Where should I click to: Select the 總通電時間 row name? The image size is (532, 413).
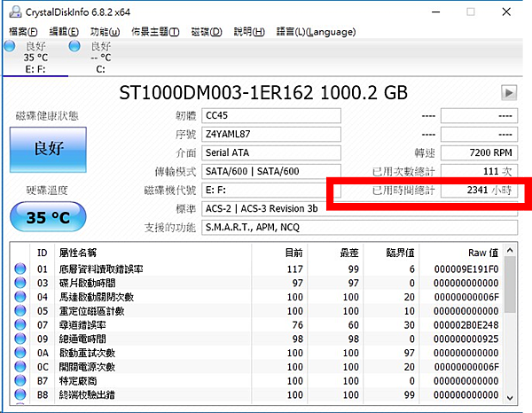(x=82, y=339)
